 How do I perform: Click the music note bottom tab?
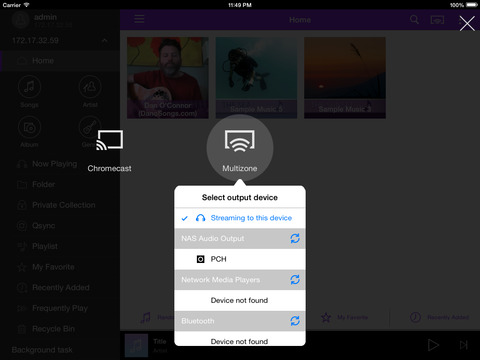(146, 317)
